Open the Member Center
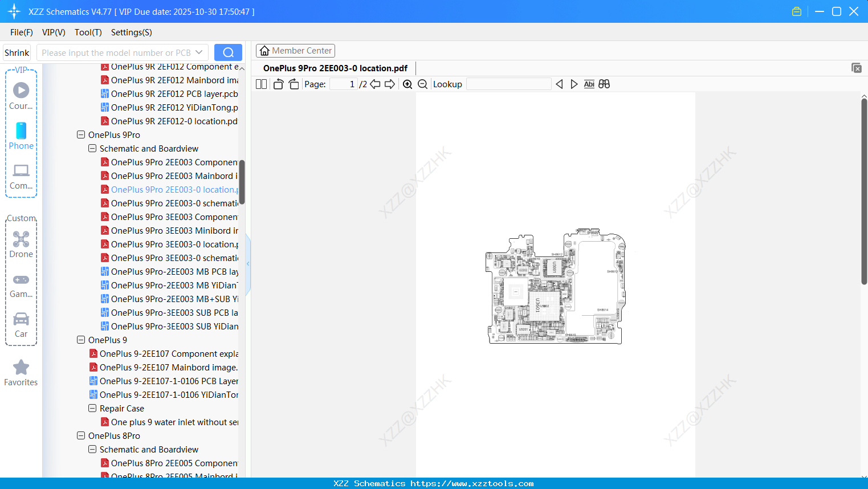Image resolution: width=868 pixels, height=489 pixels. pyautogui.click(x=295, y=51)
